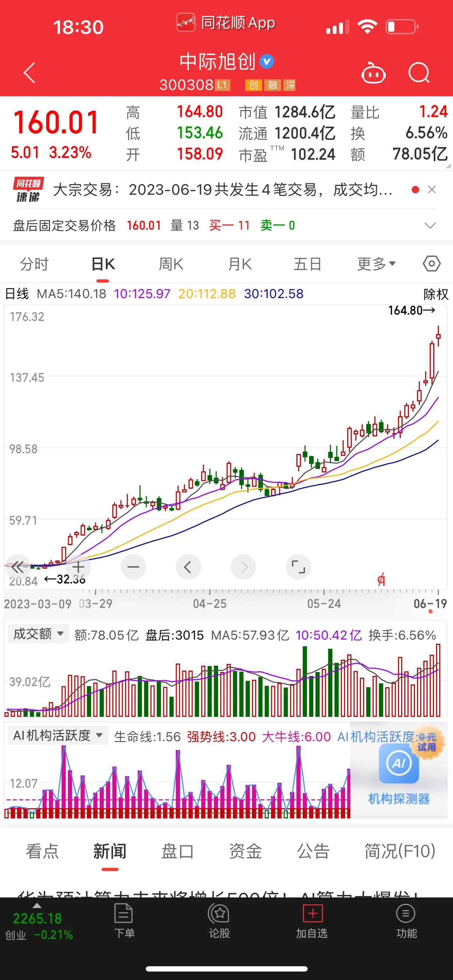The image size is (453, 980).
Task: Open the 功能 menu button
Action: coord(406,921)
